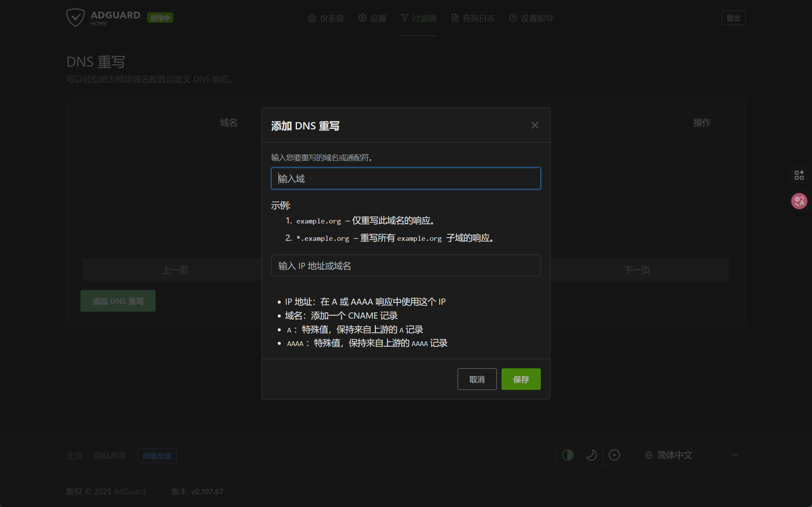This screenshot has height=507, width=812.
Task: Focus the 输入域 domain input field
Action: coord(406,178)
